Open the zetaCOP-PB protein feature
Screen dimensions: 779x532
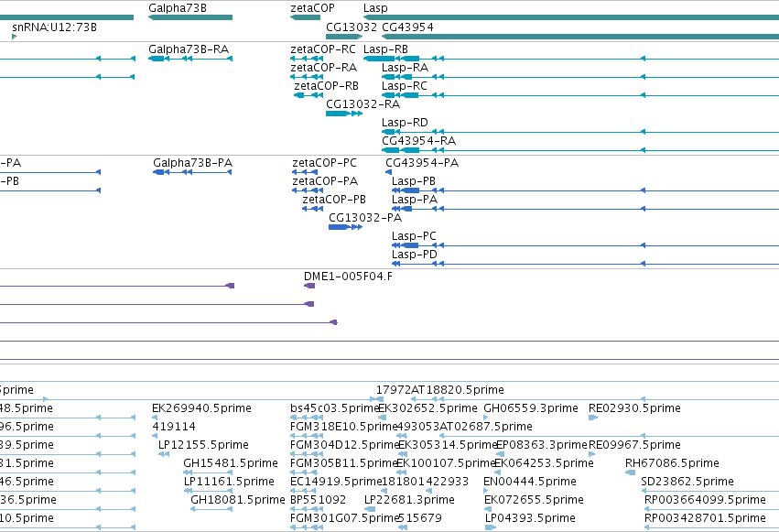tap(312, 209)
